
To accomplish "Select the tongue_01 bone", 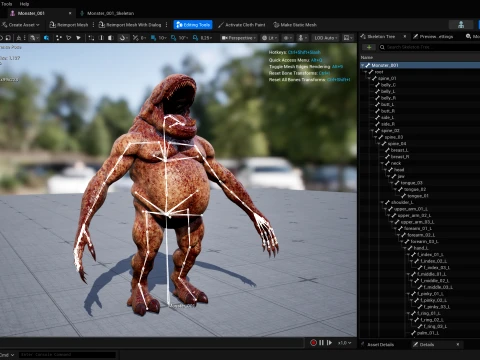I will click(x=417, y=196).
